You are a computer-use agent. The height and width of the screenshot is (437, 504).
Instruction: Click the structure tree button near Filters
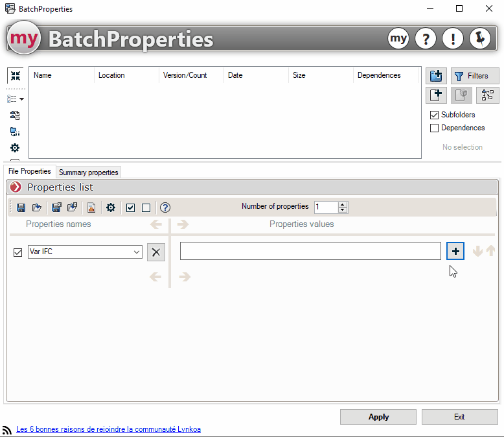click(488, 95)
